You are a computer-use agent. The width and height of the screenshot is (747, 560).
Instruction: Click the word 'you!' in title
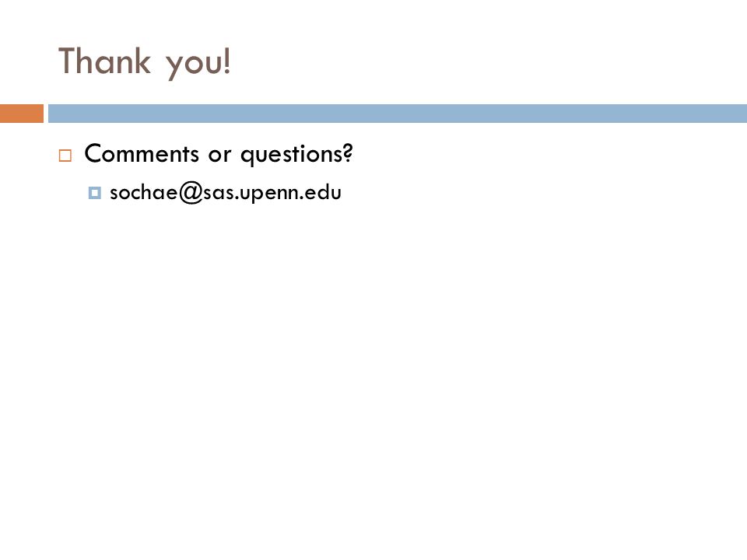(198, 65)
